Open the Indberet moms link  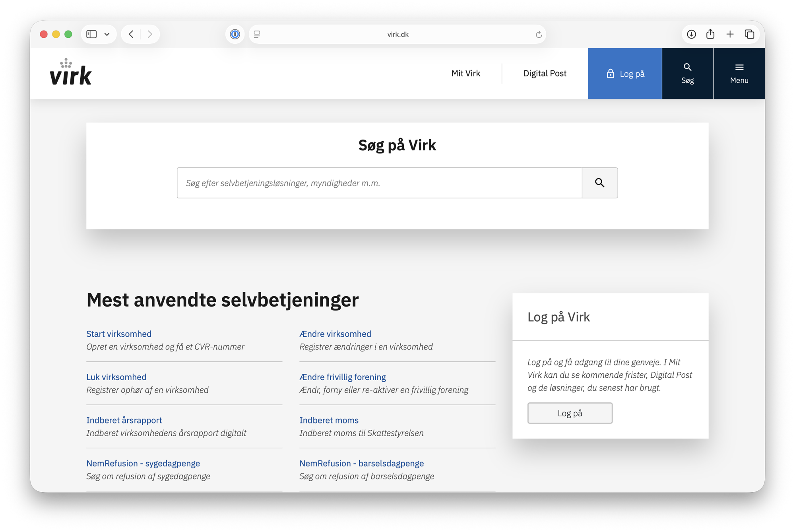[329, 420]
